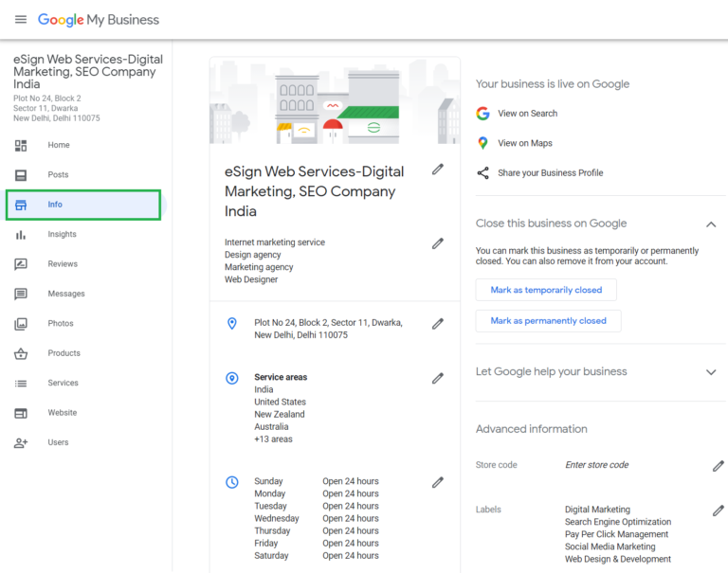
Task: Click the Posts icon in sidebar
Action: coord(21,175)
